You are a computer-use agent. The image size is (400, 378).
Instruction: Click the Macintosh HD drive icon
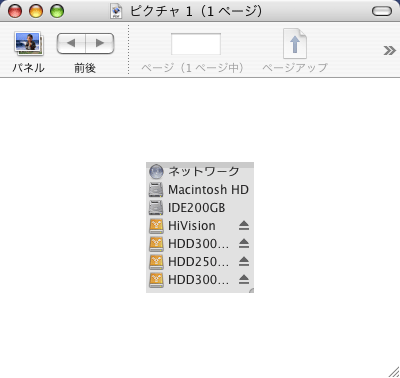[156, 190]
